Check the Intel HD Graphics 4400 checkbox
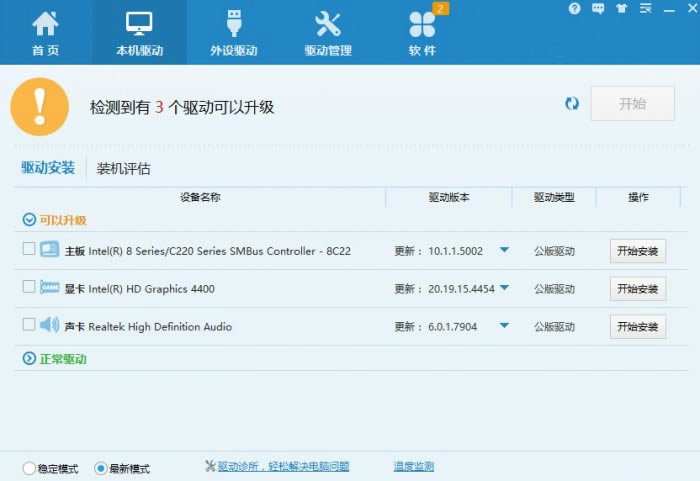Image resolution: width=700 pixels, height=481 pixels. [x=29, y=286]
